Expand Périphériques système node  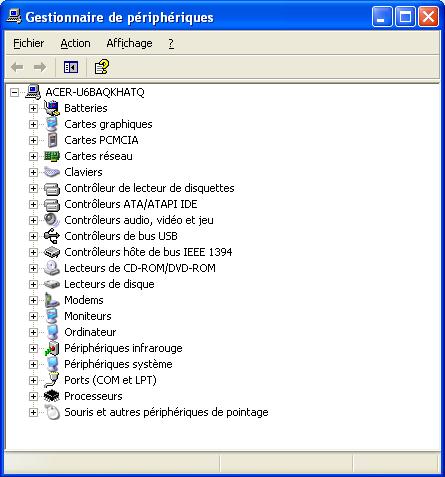(33, 364)
